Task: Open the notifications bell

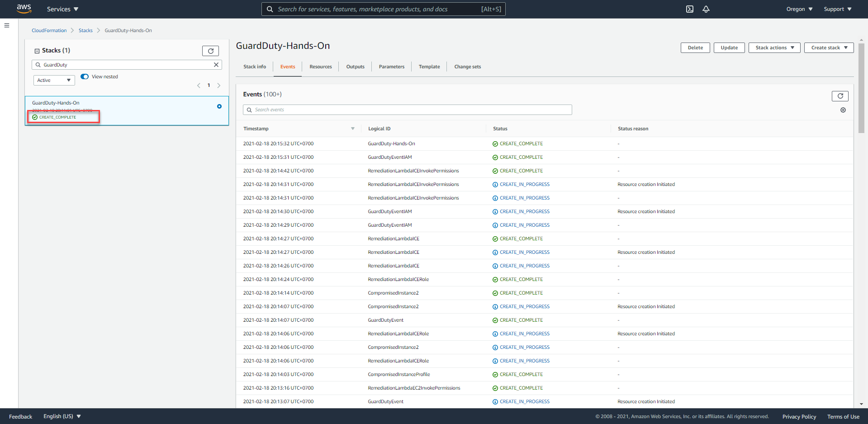Action: [x=706, y=9]
